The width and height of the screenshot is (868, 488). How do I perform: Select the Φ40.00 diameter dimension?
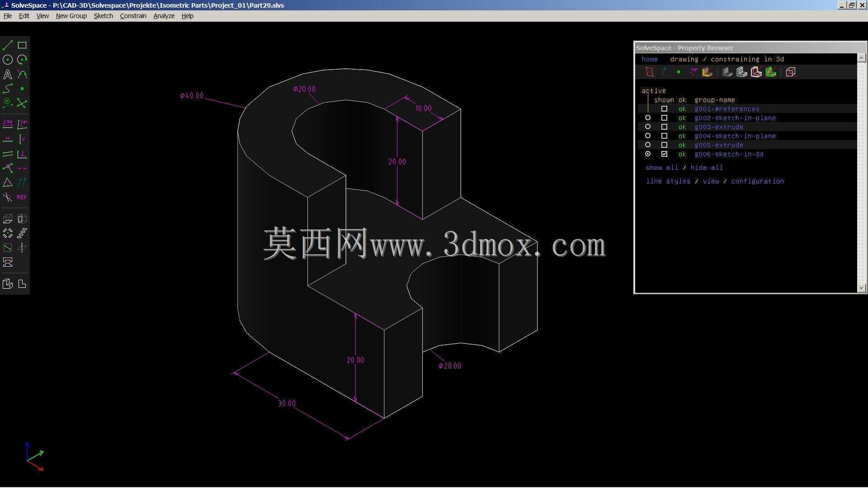192,96
